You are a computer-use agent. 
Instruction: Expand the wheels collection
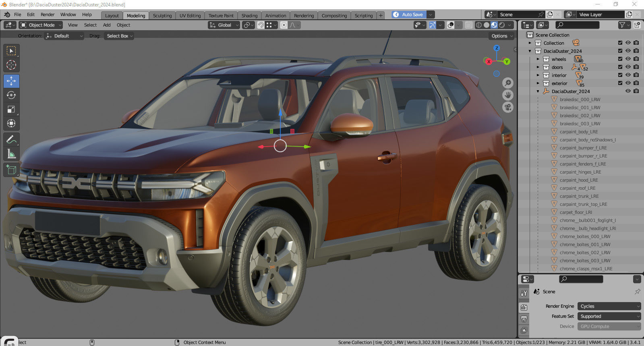click(x=538, y=59)
